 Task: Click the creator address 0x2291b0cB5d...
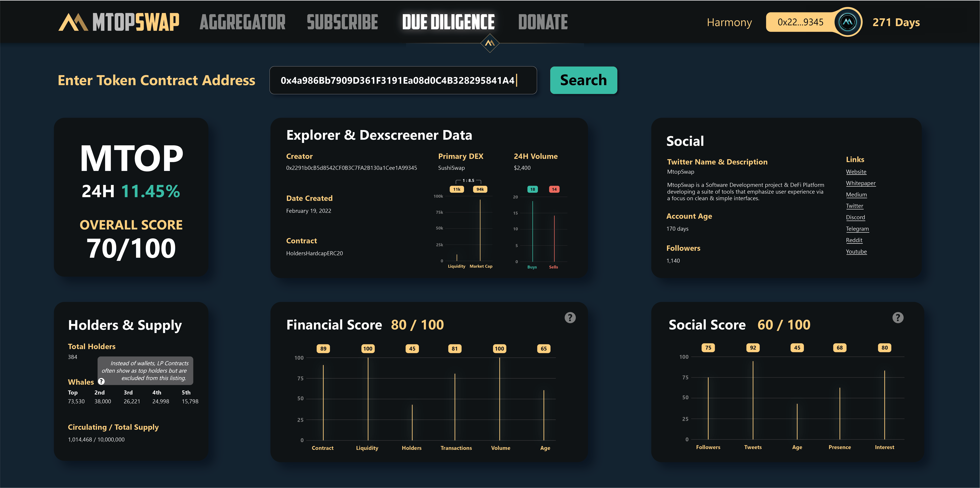pos(351,168)
